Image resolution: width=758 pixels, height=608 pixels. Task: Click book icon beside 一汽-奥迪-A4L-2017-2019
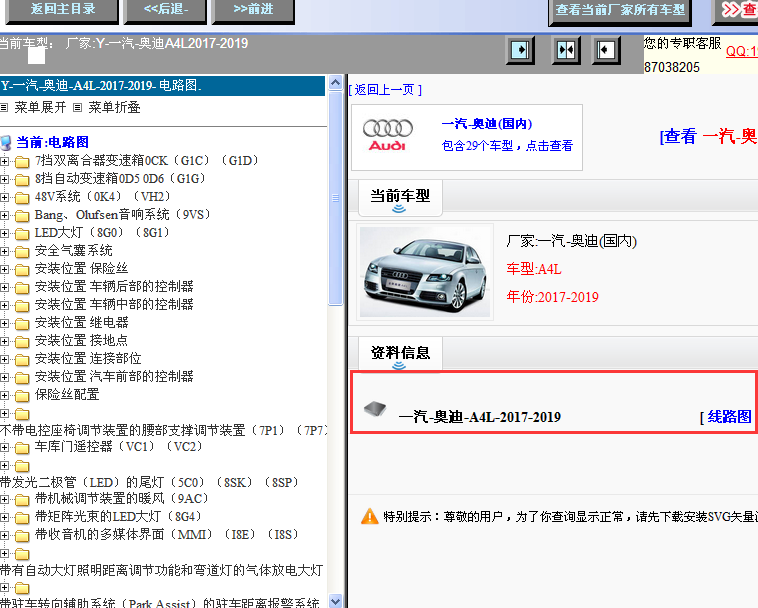pyautogui.click(x=375, y=409)
